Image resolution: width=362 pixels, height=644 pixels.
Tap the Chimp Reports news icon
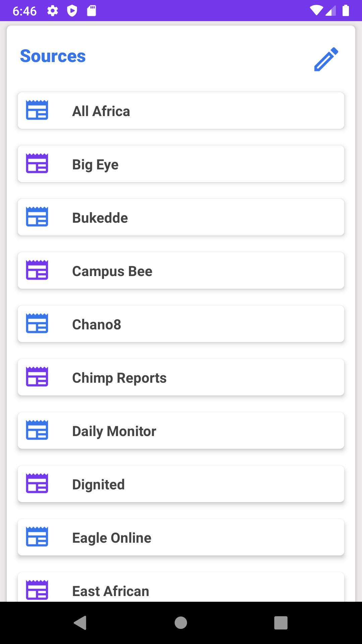[37, 377]
